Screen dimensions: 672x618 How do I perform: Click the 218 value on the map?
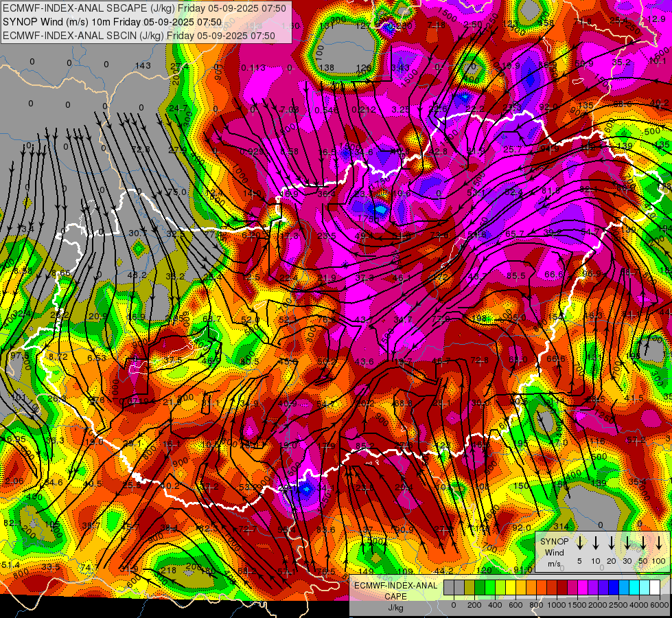coord(168,570)
